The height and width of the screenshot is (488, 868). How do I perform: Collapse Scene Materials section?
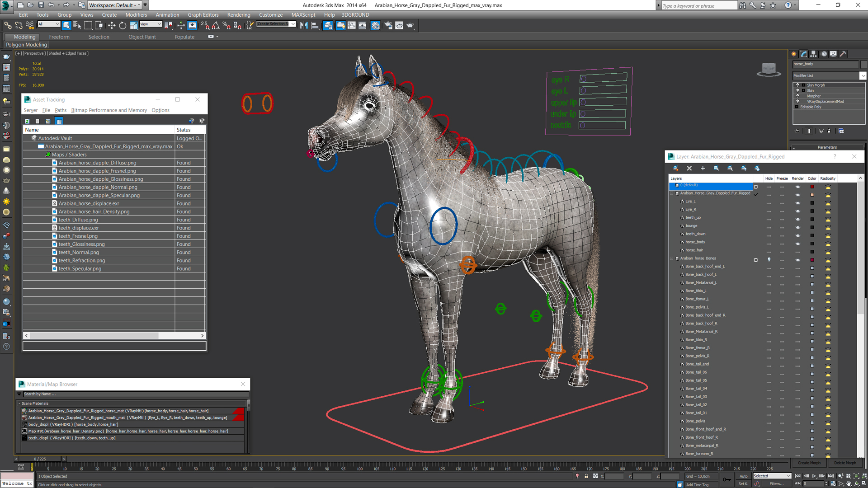(x=19, y=404)
